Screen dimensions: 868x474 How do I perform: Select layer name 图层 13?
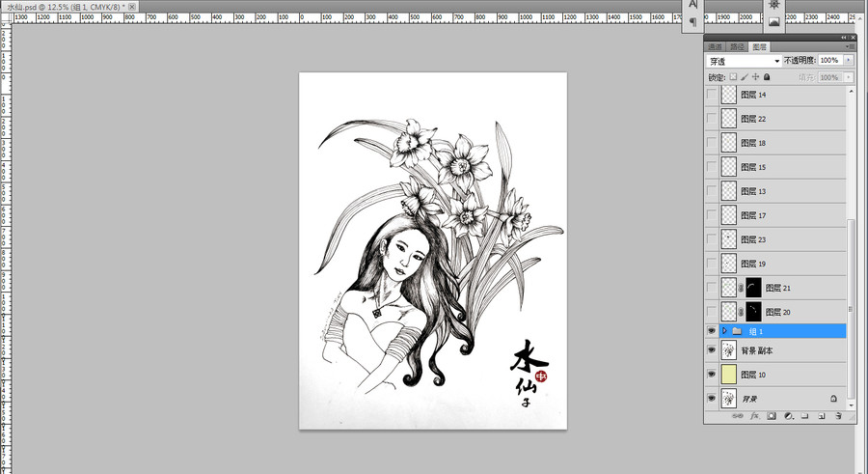pos(753,191)
